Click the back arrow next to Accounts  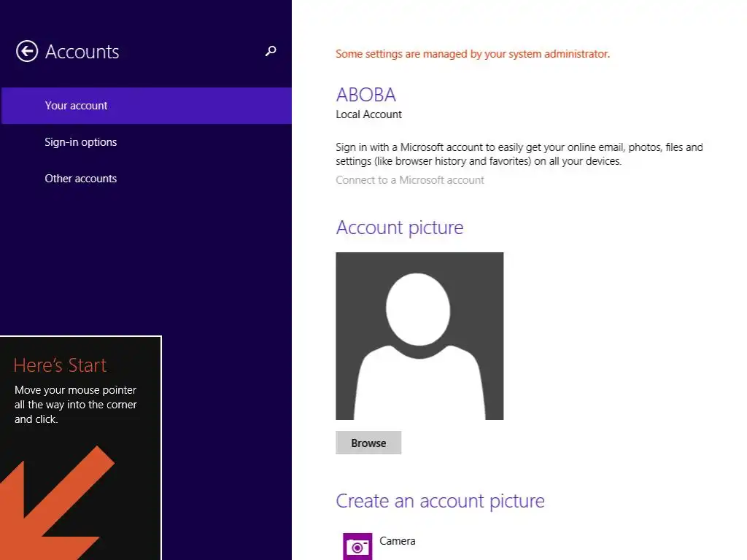27,51
